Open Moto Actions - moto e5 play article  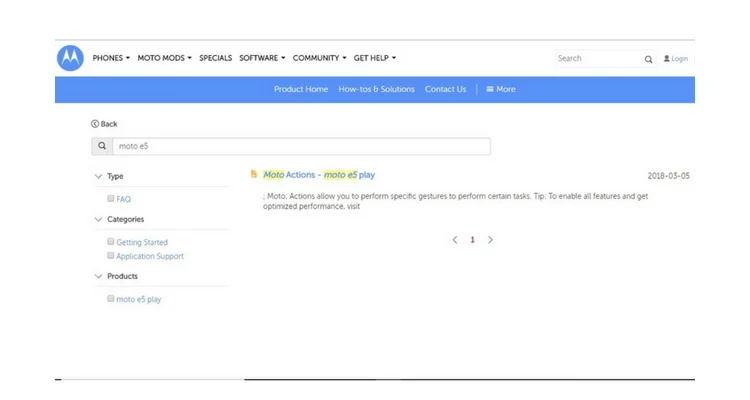tap(319, 175)
